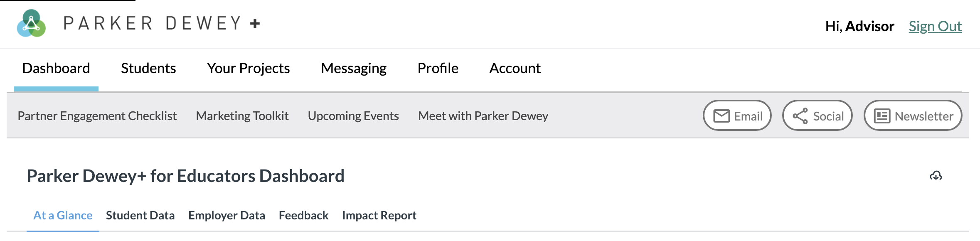
Task: Open the Account nav item
Action: click(x=515, y=68)
